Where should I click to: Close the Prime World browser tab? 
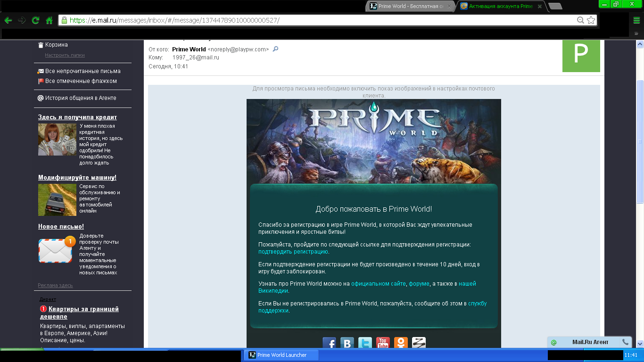coord(449,7)
